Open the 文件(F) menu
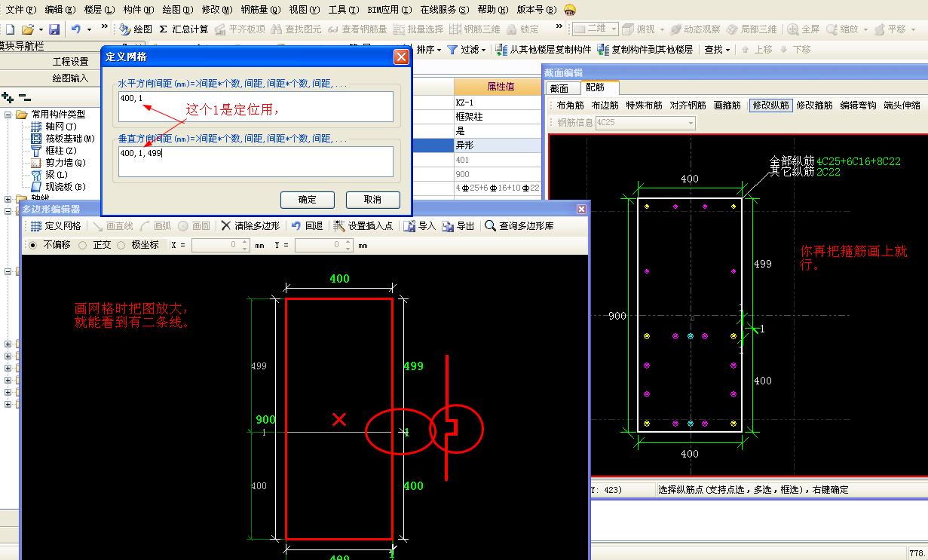Screen dimensions: 928x560 [20, 10]
